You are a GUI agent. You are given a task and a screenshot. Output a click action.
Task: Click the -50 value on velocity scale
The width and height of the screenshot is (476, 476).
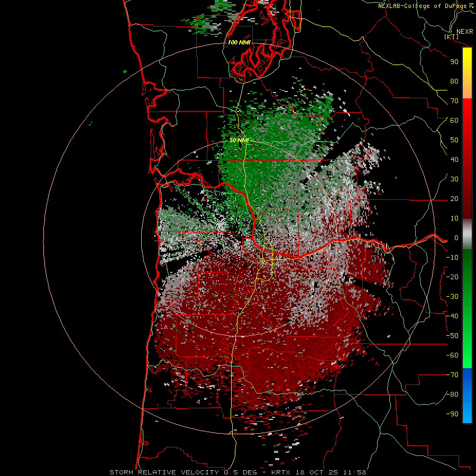click(452, 336)
